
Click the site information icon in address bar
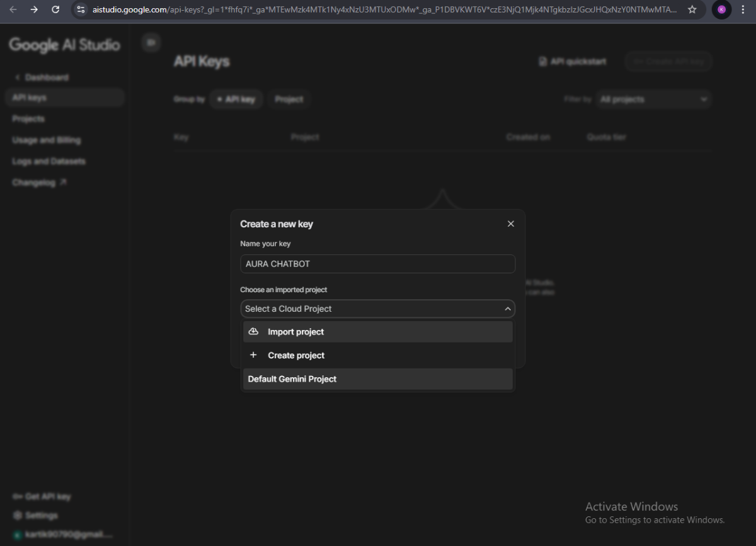[81, 9]
